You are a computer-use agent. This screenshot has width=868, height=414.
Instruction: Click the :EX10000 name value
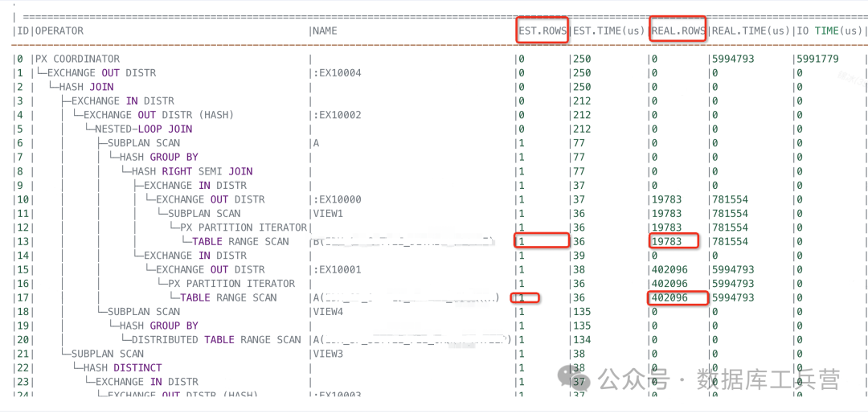pos(337,199)
